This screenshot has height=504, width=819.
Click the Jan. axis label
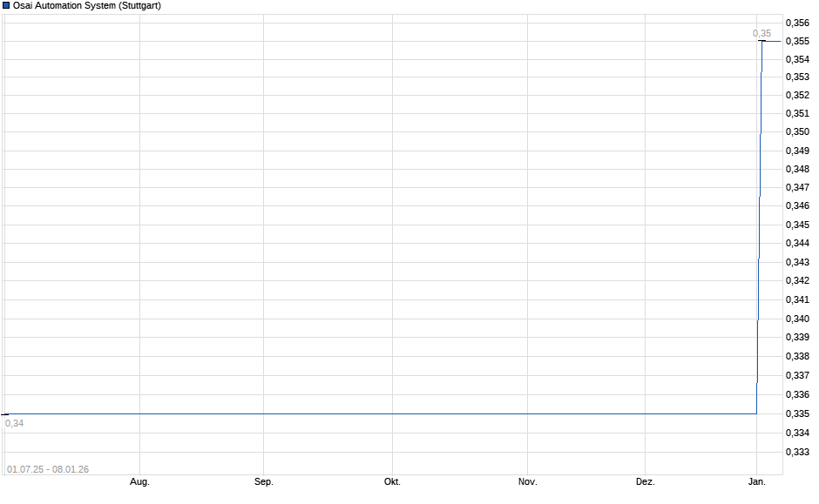pyautogui.click(x=757, y=480)
